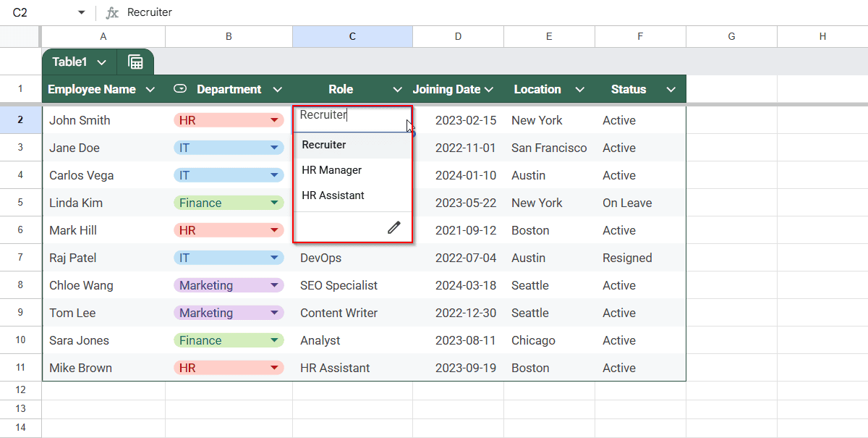
Task: Click the Table1 name tab
Action: (69, 62)
